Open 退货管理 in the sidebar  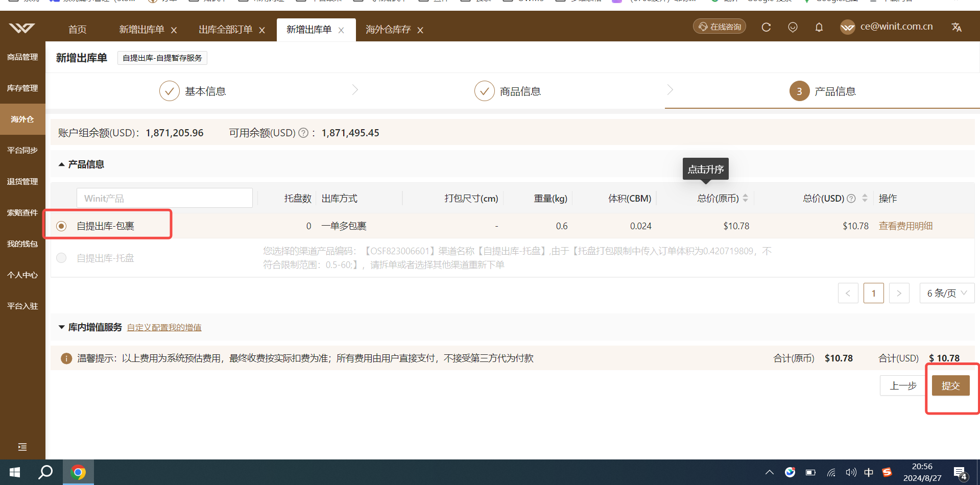pos(22,182)
